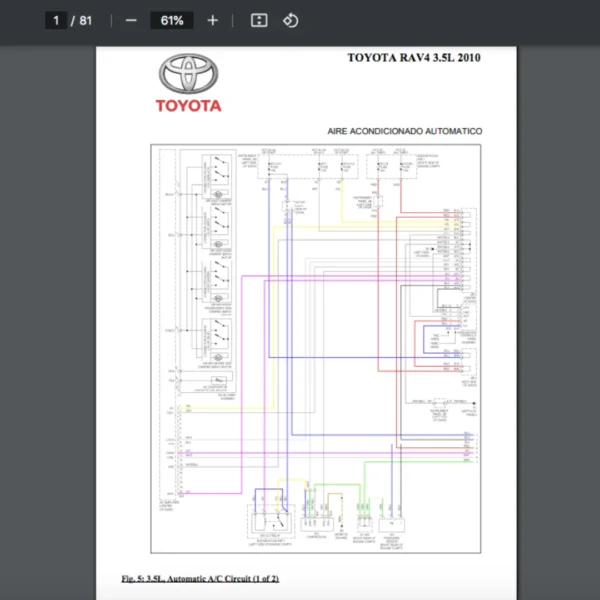Click the current page number field

[57, 20]
